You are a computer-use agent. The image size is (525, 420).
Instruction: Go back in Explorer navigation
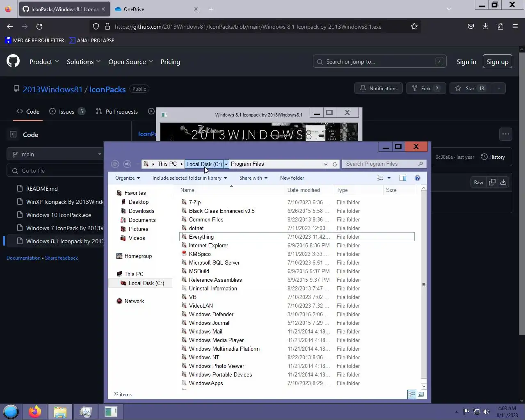[x=115, y=164]
